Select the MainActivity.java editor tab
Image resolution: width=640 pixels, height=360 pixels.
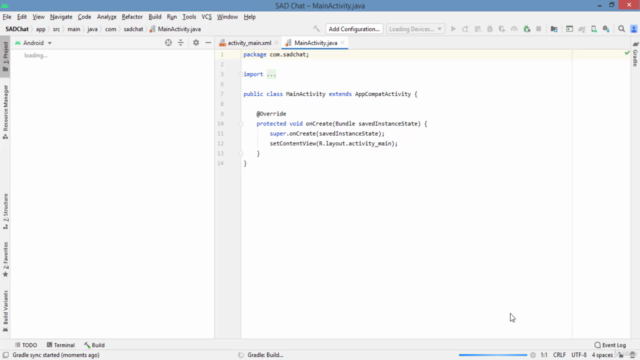pyautogui.click(x=315, y=43)
